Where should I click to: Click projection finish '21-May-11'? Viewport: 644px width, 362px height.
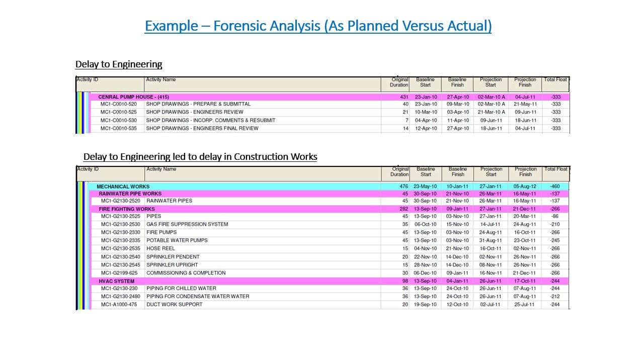click(x=525, y=104)
